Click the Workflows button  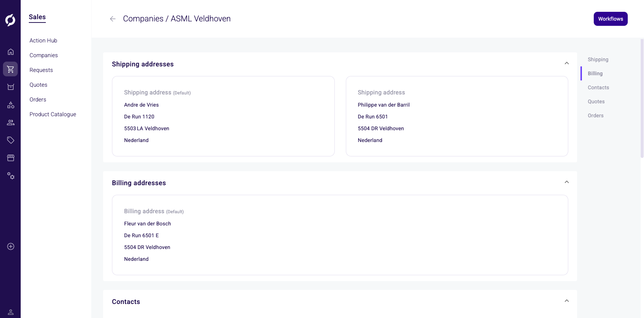point(610,19)
